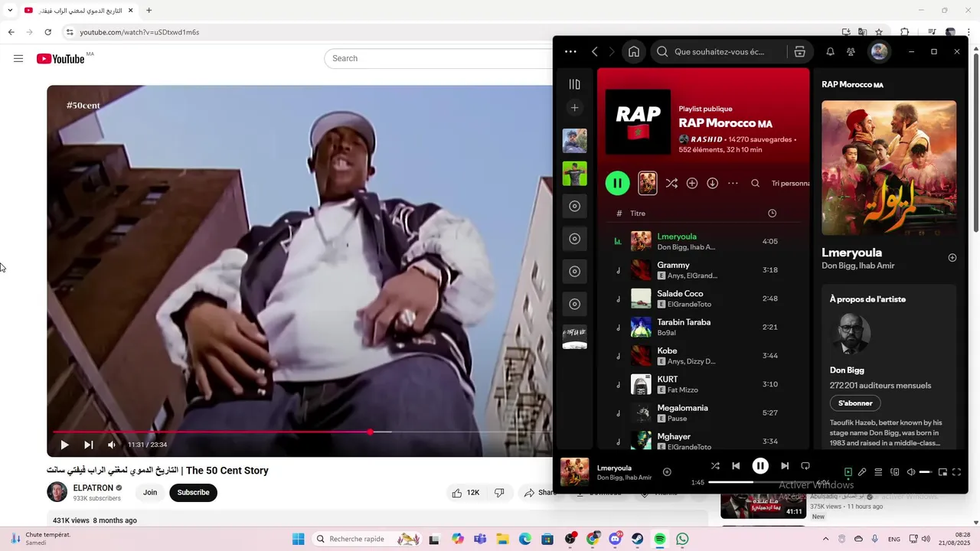Skip to next YouTube video
980x551 pixels.
point(88,445)
